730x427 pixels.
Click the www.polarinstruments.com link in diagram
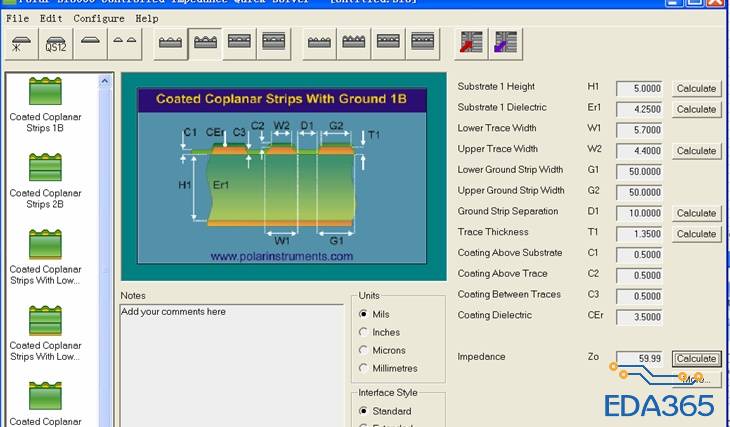pos(281,256)
